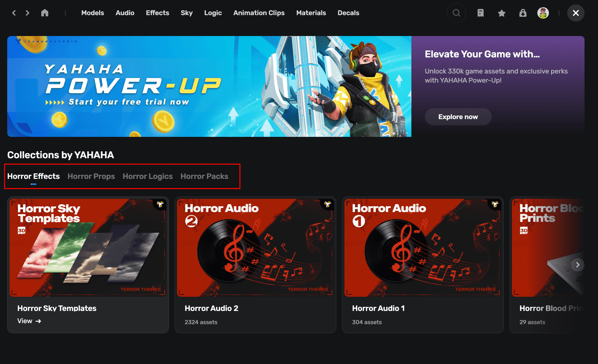Image resolution: width=598 pixels, height=364 pixels.
Task: Click the close X button top right
Action: (x=576, y=13)
